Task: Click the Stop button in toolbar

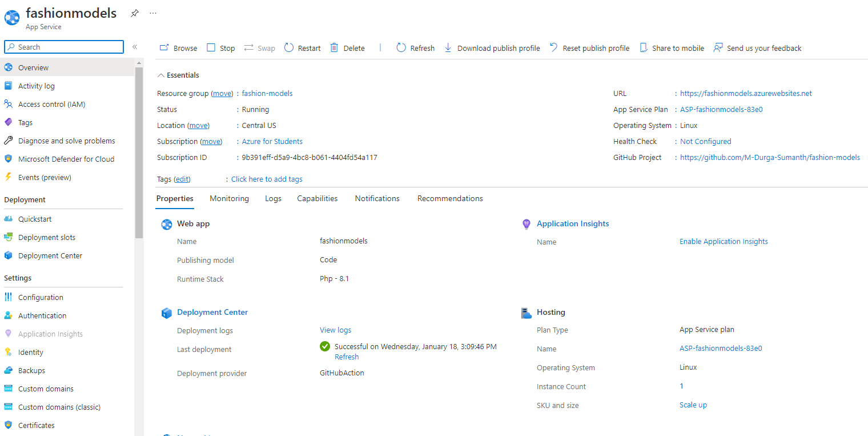Action: (221, 48)
